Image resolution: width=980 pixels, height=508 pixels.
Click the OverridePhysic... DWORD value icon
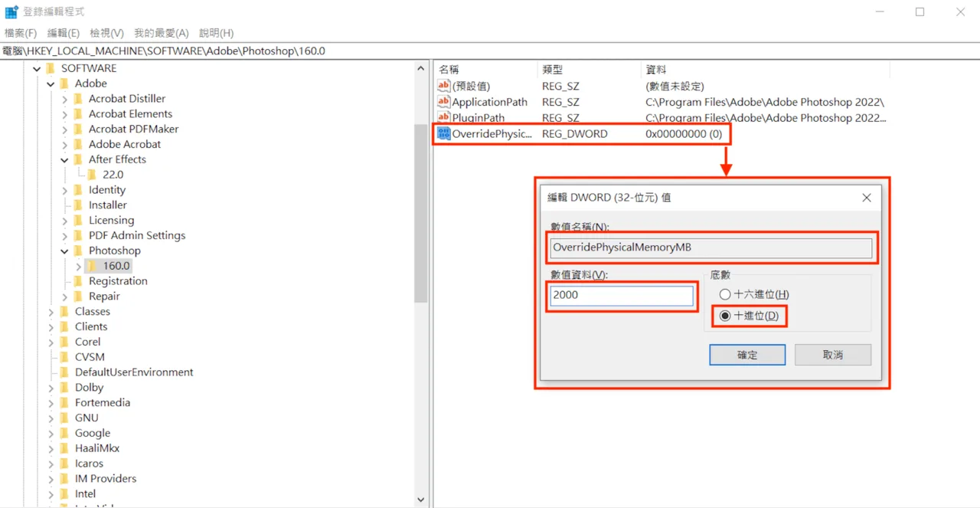pos(443,133)
